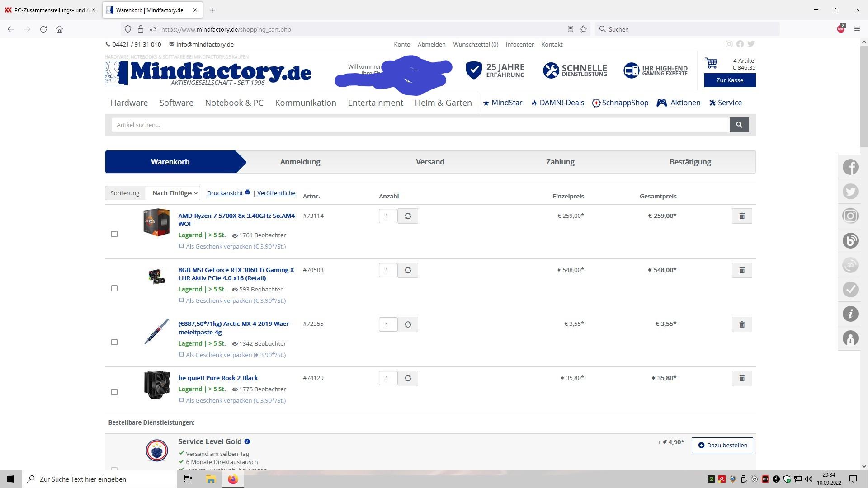This screenshot has width=868, height=488.
Task: Tick the Arctic MX-4 row checkbox
Action: click(114, 342)
